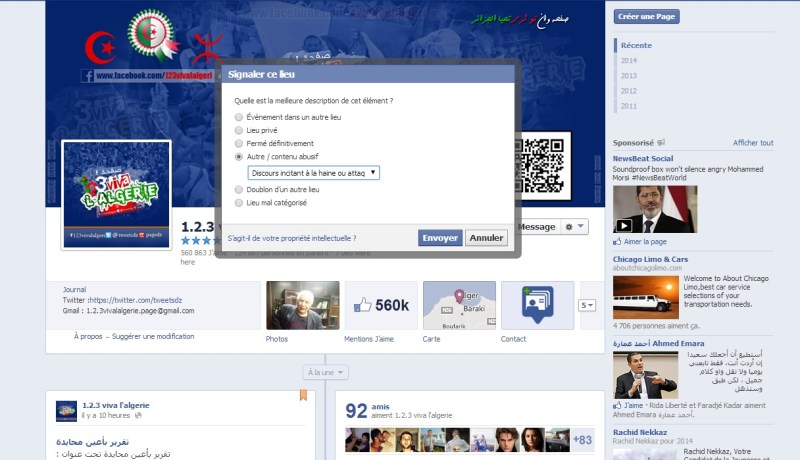Click the 'À propos' link
This screenshot has height=460, width=800.
click(x=88, y=337)
